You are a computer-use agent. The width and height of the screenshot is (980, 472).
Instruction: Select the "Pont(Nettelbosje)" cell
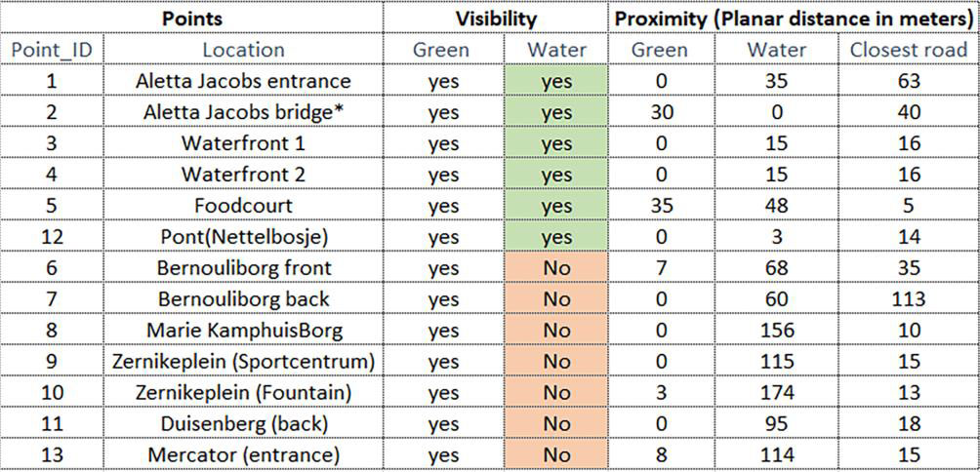point(243,237)
